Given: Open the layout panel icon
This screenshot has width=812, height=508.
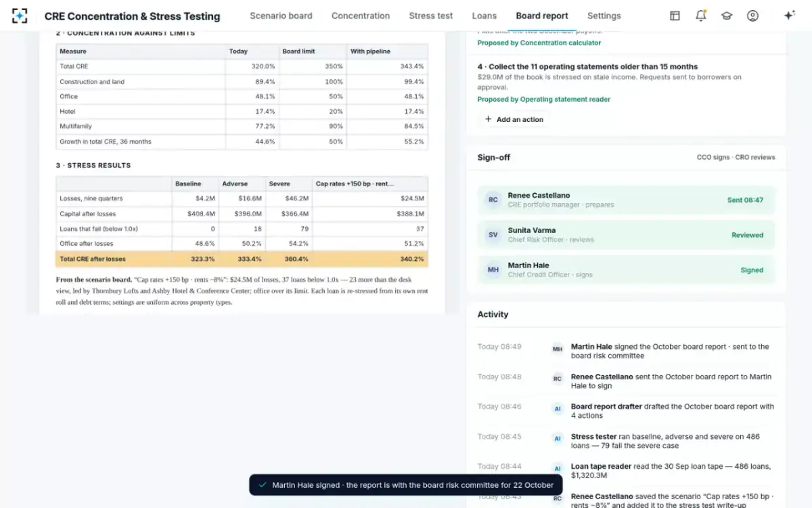Looking at the screenshot, I should click(675, 16).
